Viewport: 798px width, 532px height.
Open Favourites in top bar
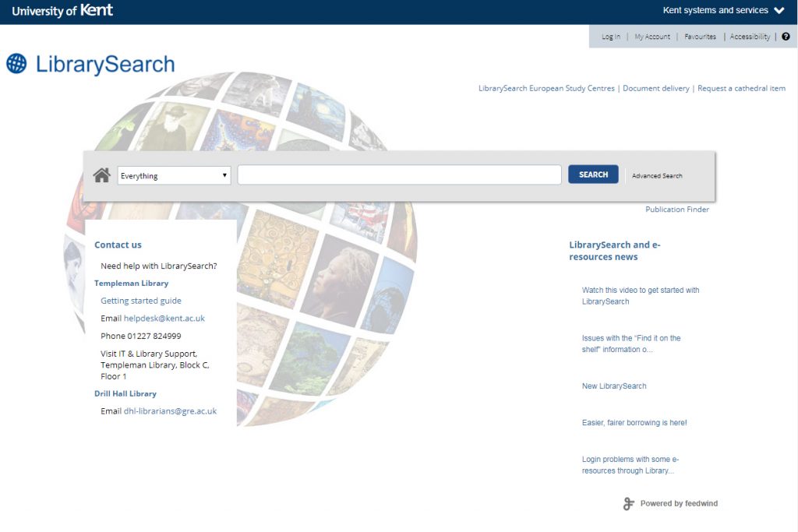700,37
